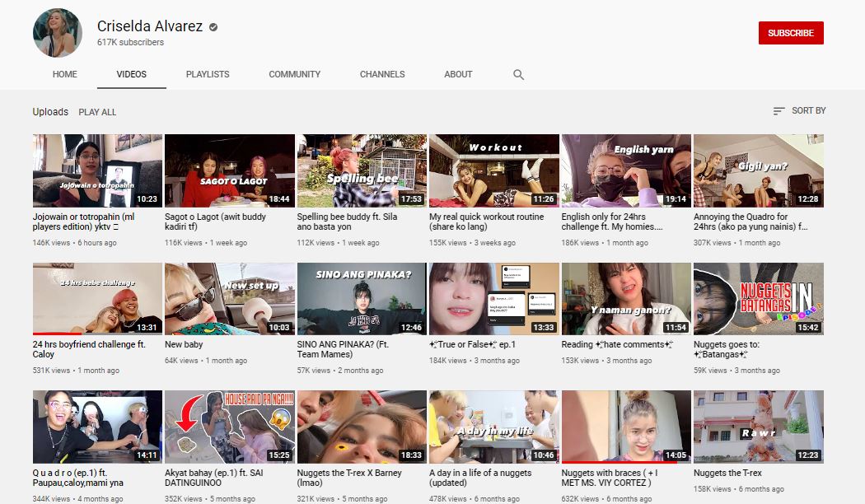Open the Playlists tab
865x504 pixels.
click(x=208, y=74)
